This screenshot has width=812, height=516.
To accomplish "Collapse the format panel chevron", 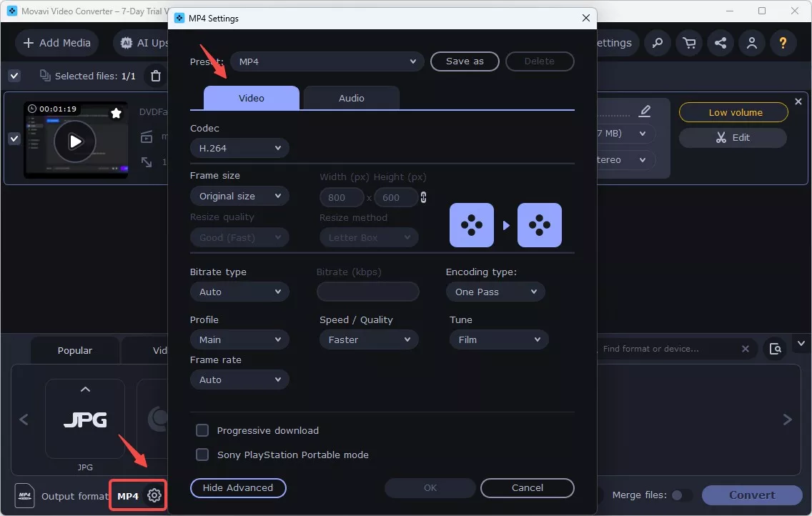I will tap(801, 344).
